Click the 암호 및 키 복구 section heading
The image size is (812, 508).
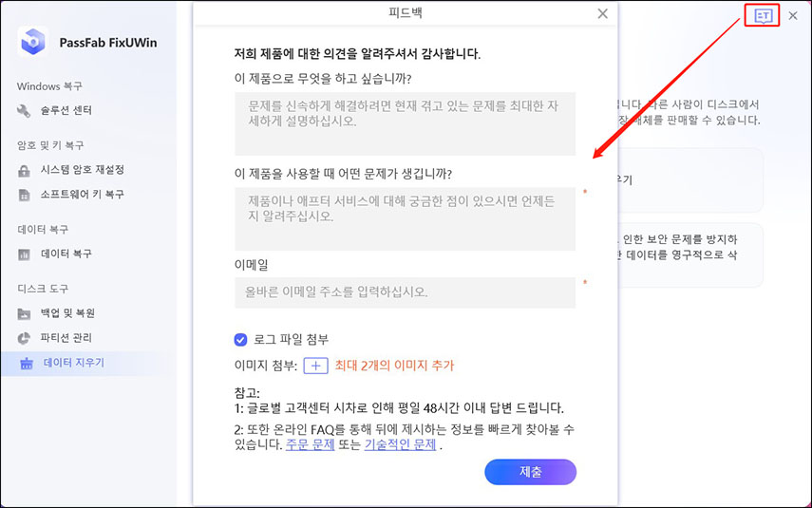point(50,145)
